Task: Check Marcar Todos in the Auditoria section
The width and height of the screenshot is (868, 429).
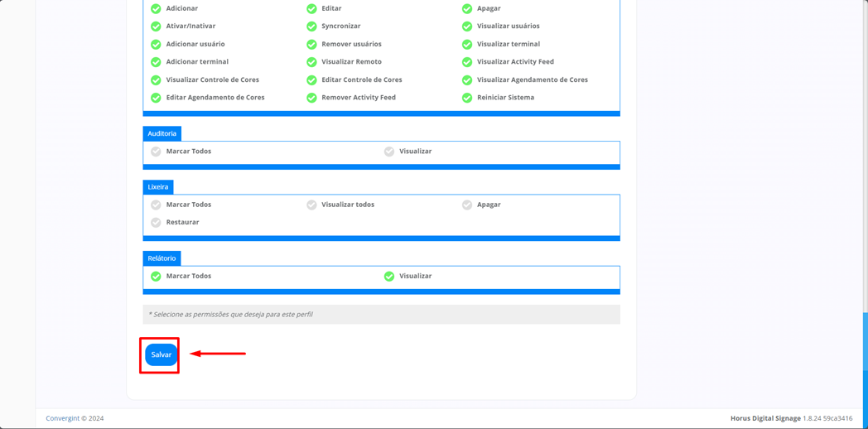Action: [x=156, y=151]
